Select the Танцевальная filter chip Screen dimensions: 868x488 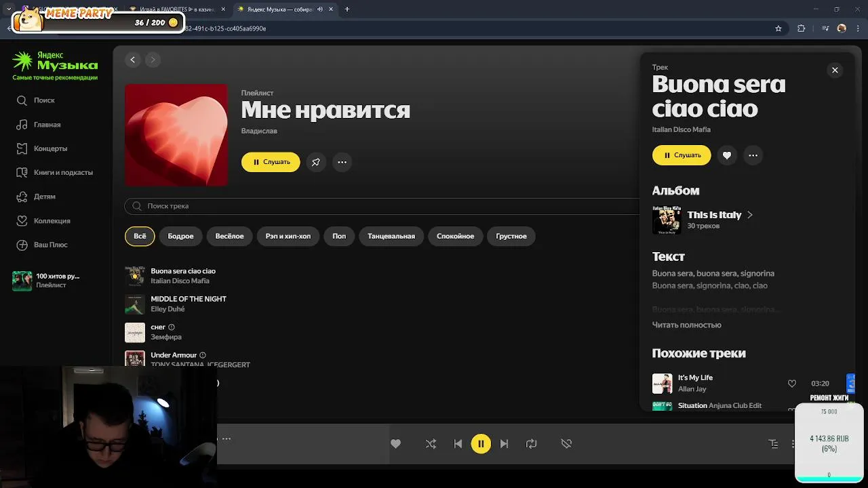coord(391,236)
